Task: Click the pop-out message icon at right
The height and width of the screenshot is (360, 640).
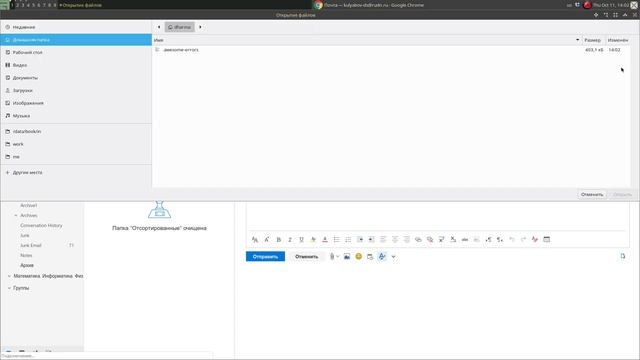Action: [x=623, y=256]
